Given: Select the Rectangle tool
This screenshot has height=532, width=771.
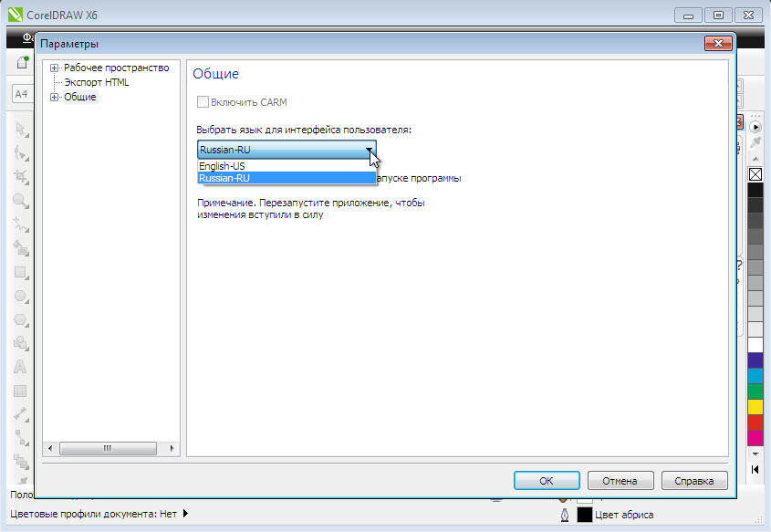Looking at the screenshot, I should point(19,272).
